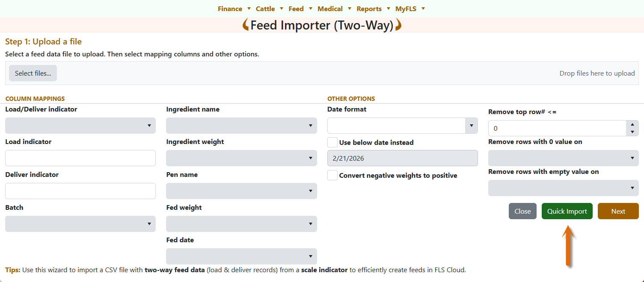The height and width of the screenshot is (282, 644).
Task: Increment the Remove top row# value
Action: coord(632,125)
